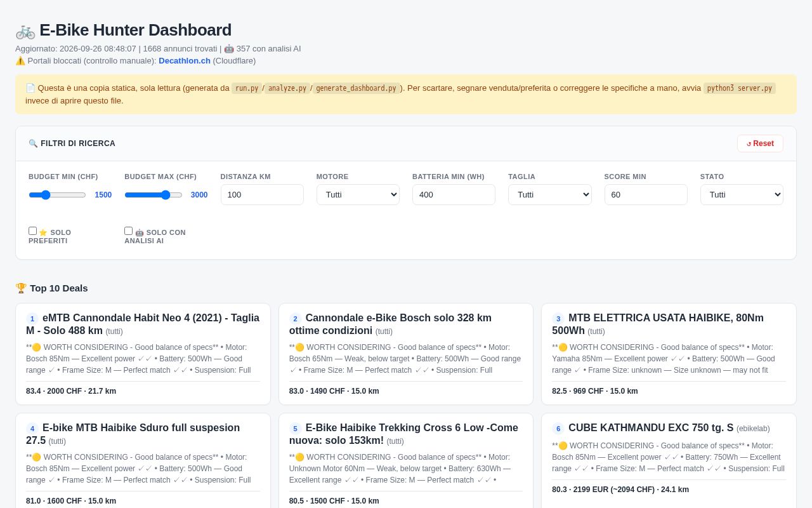This screenshot has width=812, height=508.
Task: Click the robot icon of Solo con Analisi AI
Action: point(140,232)
